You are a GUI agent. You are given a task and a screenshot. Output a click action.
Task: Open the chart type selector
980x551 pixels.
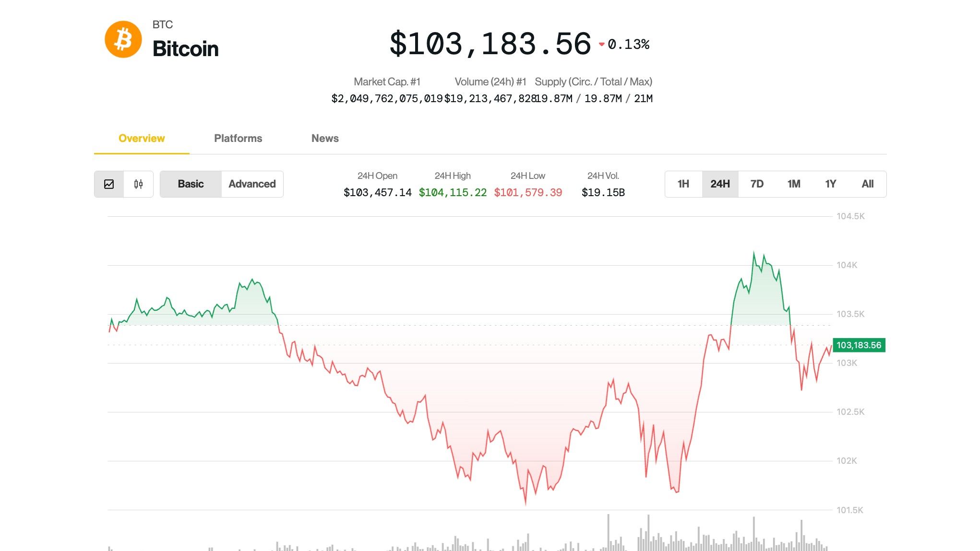(123, 184)
